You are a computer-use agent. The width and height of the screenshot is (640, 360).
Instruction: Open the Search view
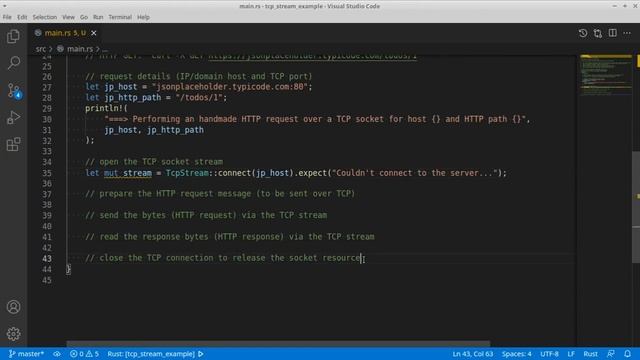[x=13, y=63]
